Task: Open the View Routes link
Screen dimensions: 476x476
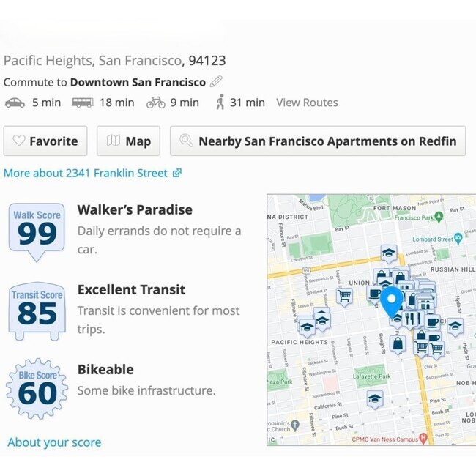Action: pyautogui.click(x=307, y=103)
